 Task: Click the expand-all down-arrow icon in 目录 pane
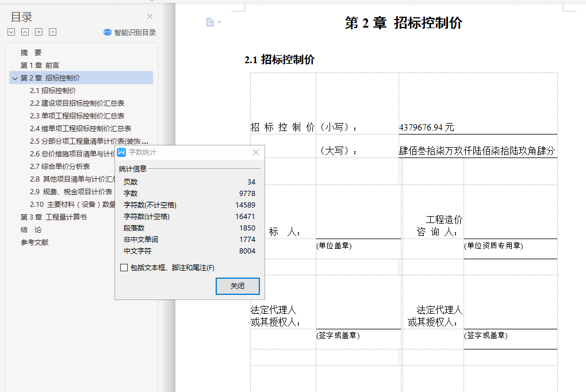coord(11,32)
